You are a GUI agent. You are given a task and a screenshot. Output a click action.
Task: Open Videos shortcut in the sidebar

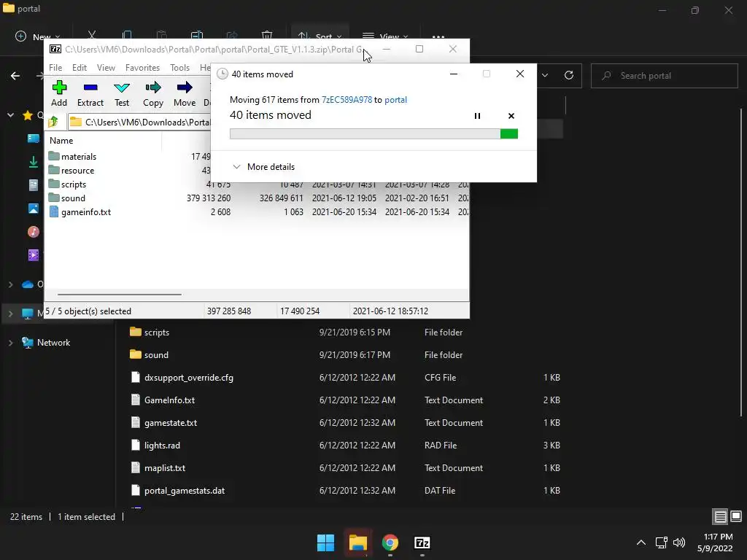click(x=34, y=255)
